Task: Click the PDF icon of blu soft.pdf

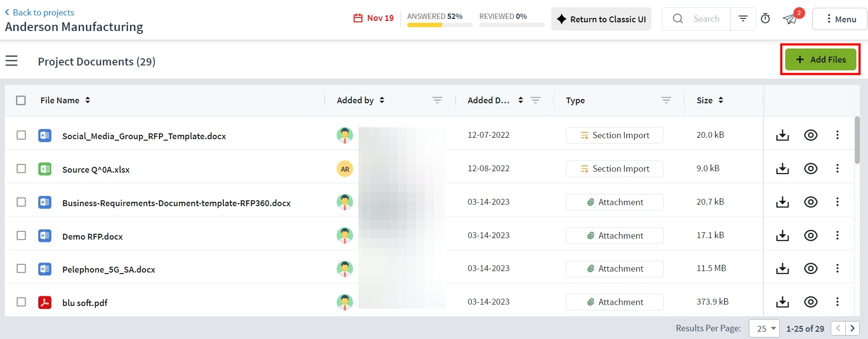Action: pos(45,302)
